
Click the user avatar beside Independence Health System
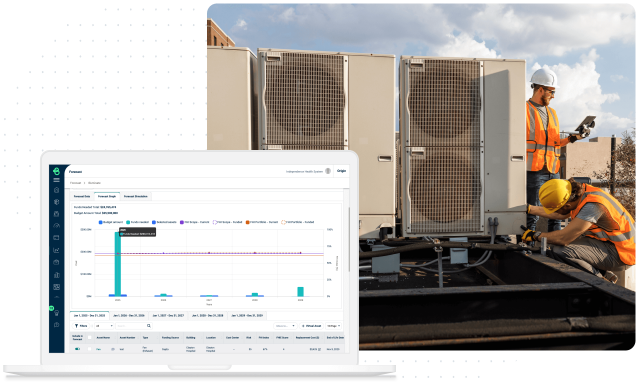point(327,171)
